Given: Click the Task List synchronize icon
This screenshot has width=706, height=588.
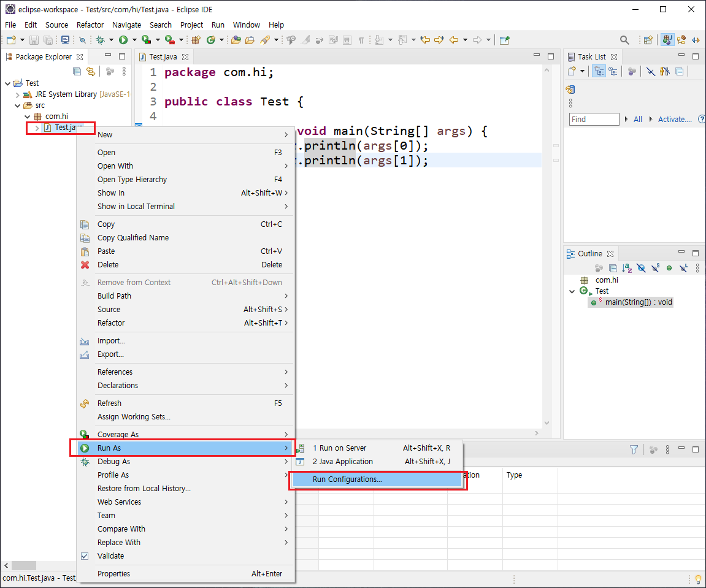Looking at the screenshot, I should [570, 89].
